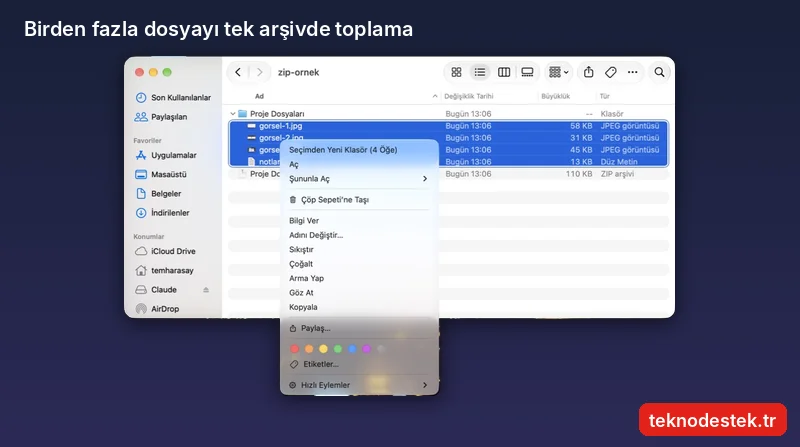Viewport: 800px width, 447px height.
Task: Open the group-by dropdown in toolbar
Action: (558, 72)
